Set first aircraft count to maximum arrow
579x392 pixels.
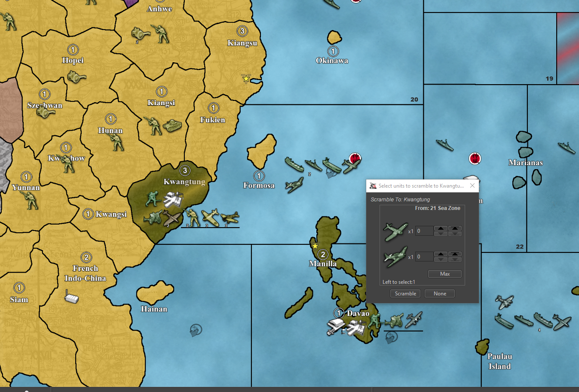coord(455,228)
